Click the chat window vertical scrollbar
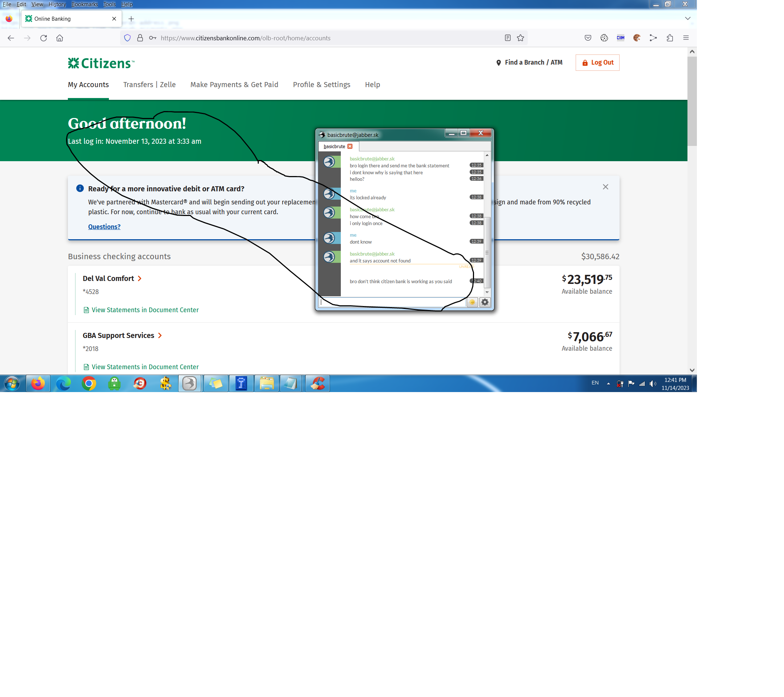This screenshot has width=784, height=697. pyautogui.click(x=487, y=253)
